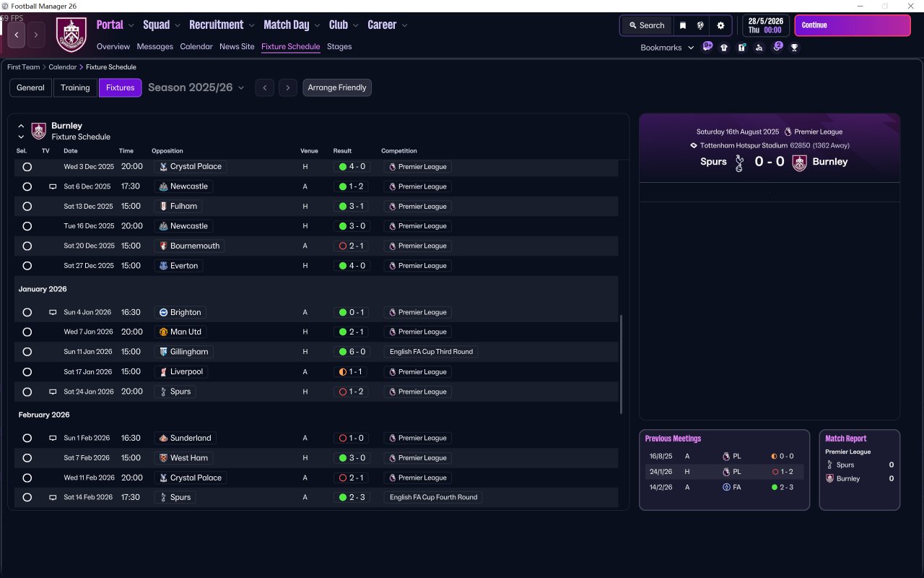Click the shirt icon in the bookmarks bar
Viewport: 924px width, 578px height.
click(x=724, y=48)
